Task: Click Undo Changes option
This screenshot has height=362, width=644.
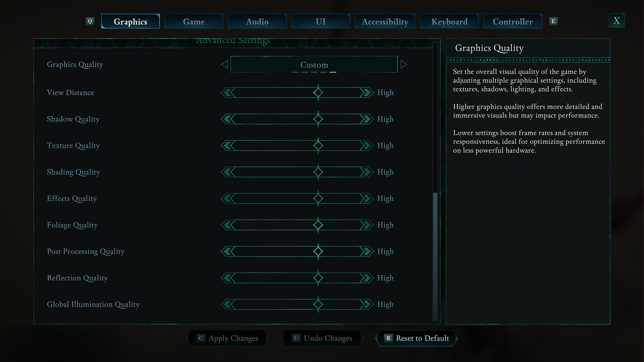Action: coord(322,338)
